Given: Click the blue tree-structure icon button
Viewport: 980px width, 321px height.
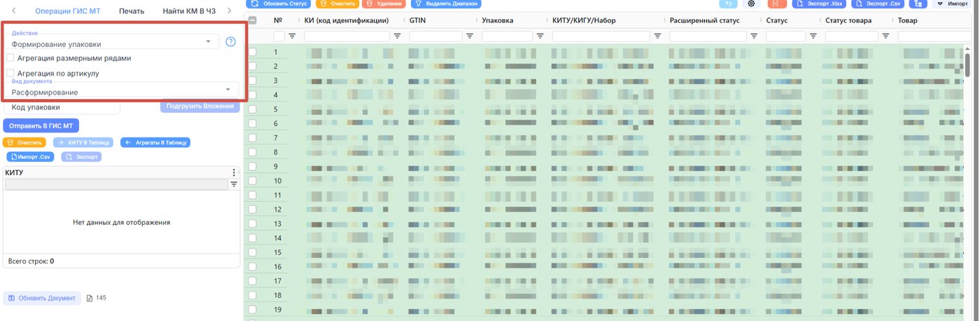Looking at the screenshot, I should 919,4.
